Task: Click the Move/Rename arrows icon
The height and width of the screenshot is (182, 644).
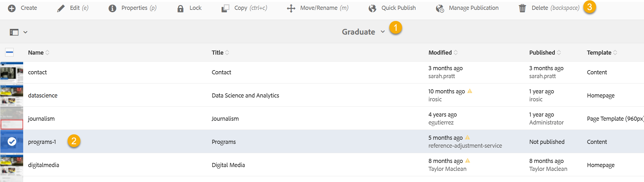Action: pos(291,8)
